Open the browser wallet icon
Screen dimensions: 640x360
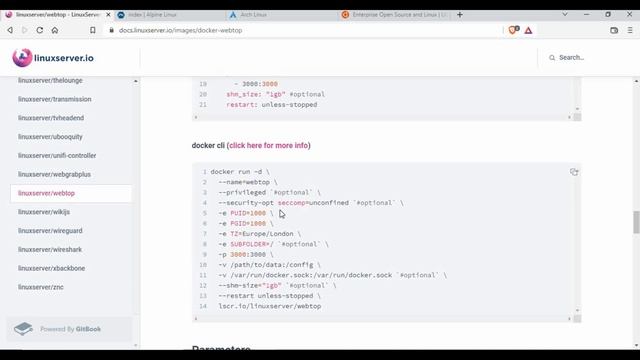[x=614, y=30]
